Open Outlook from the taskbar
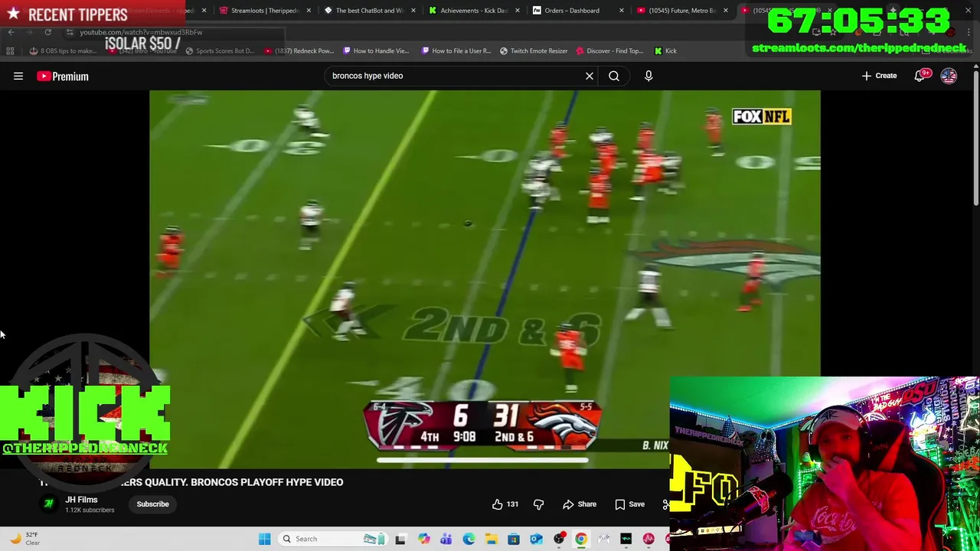This screenshot has height=551, width=980. pos(536,539)
